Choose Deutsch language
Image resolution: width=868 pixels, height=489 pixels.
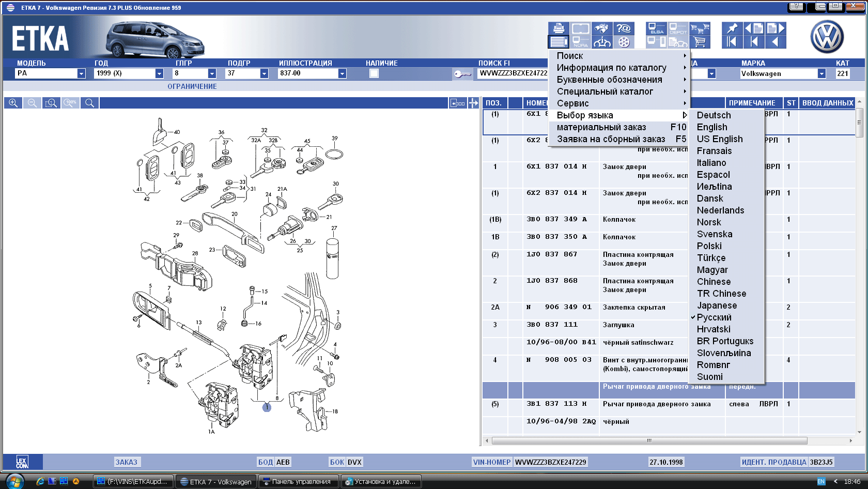pyautogui.click(x=727, y=115)
